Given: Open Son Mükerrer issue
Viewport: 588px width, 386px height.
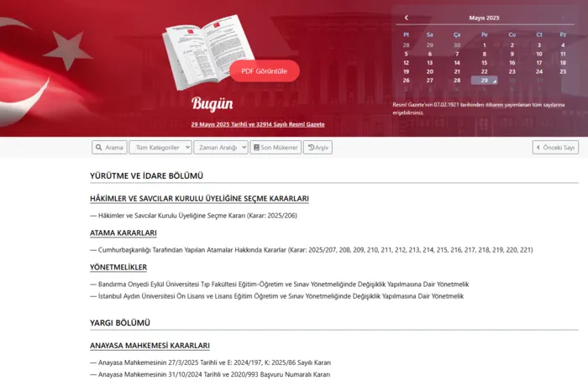Looking at the screenshot, I should pos(276,148).
